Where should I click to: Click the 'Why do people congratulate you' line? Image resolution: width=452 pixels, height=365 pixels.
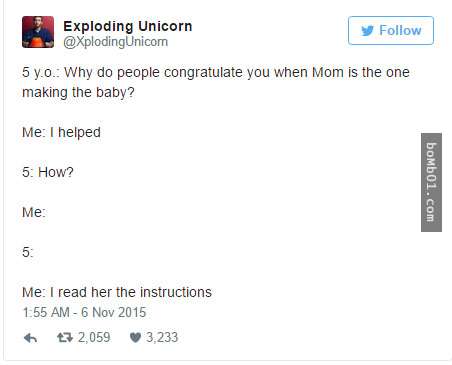click(216, 72)
